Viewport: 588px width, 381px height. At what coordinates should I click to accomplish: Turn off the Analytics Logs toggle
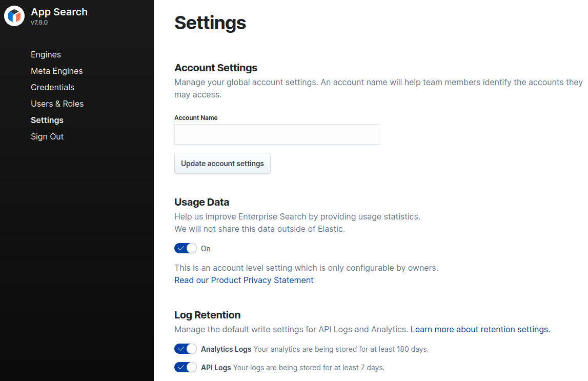pyautogui.click(x=185, y=349)
